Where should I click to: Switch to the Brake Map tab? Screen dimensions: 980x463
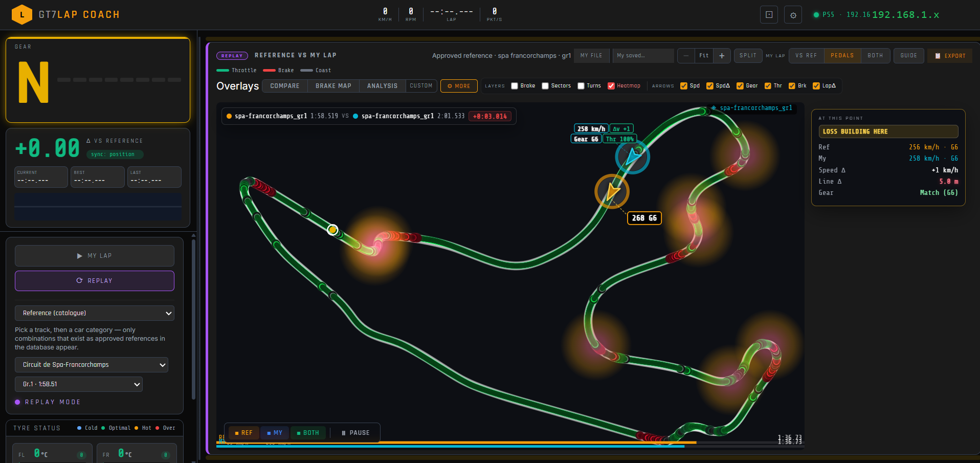click(333, 86)
